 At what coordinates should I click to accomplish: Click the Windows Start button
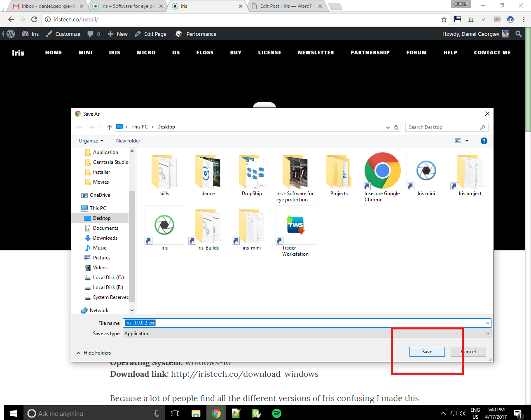(x=13, y=413)
